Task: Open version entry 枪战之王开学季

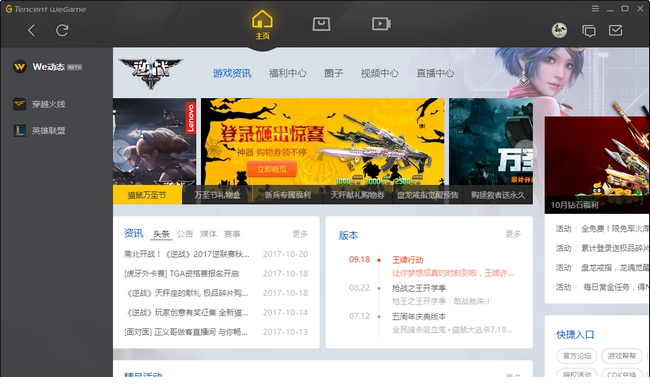Action: [419, 288]
